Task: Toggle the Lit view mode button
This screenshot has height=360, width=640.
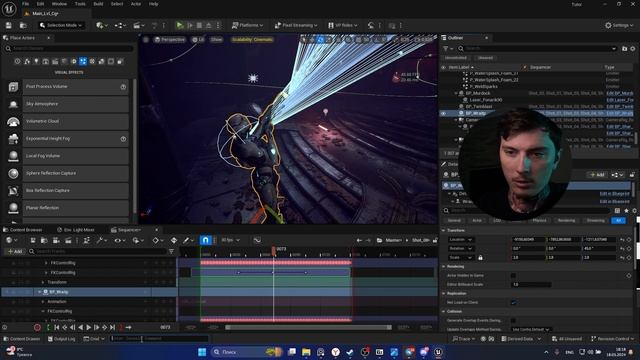Action: (x=198, y=40)
